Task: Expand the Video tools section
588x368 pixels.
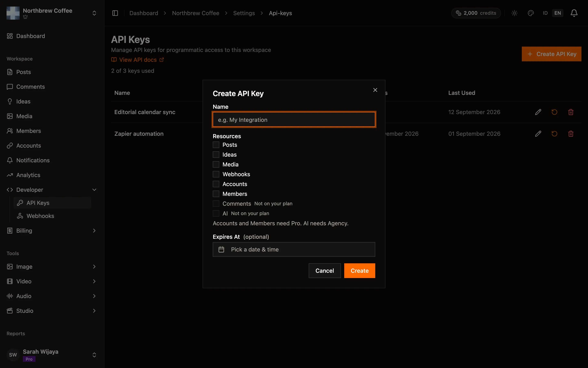Action: pos(94,281)
